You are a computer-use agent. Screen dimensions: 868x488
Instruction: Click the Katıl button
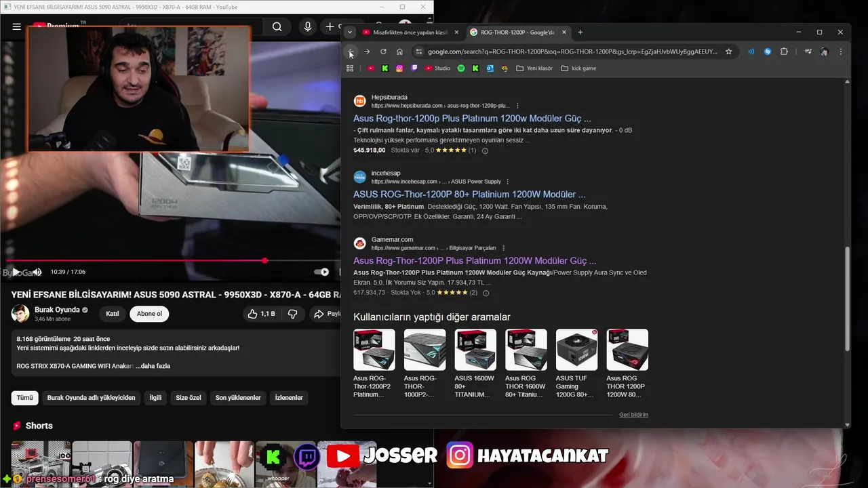pos(113,314)
